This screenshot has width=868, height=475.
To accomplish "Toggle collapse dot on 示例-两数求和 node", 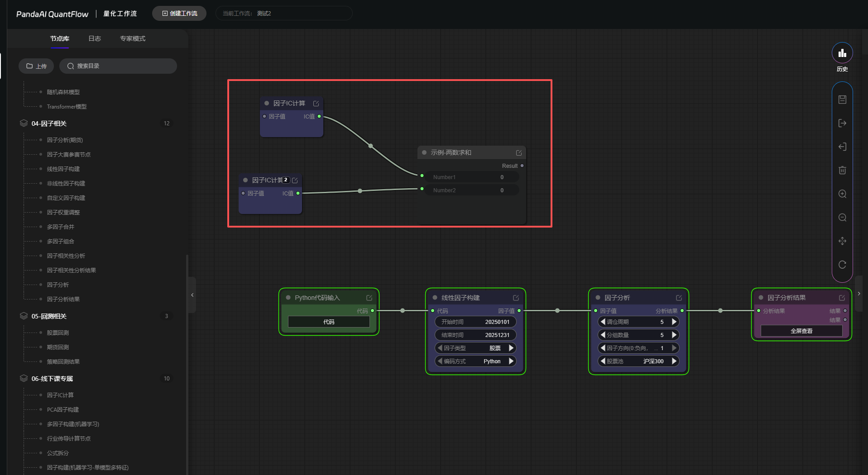I will pyautogui.click(x=424, y=152).
